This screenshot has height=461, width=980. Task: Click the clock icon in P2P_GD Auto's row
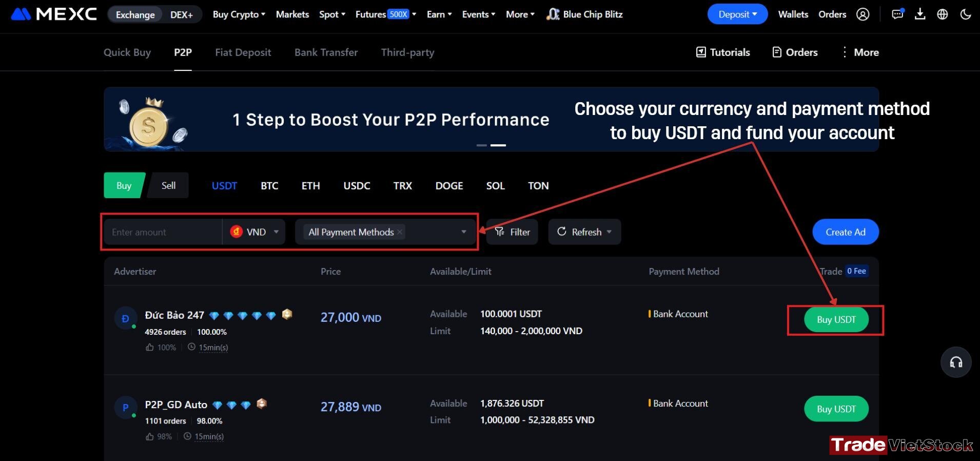(187, 436)
